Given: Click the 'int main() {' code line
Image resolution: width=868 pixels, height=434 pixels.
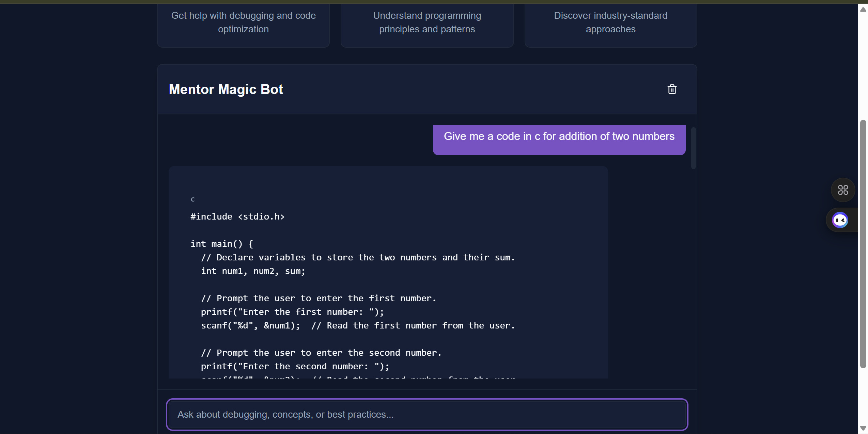Looking at the screenshot, I should point(222,244).
